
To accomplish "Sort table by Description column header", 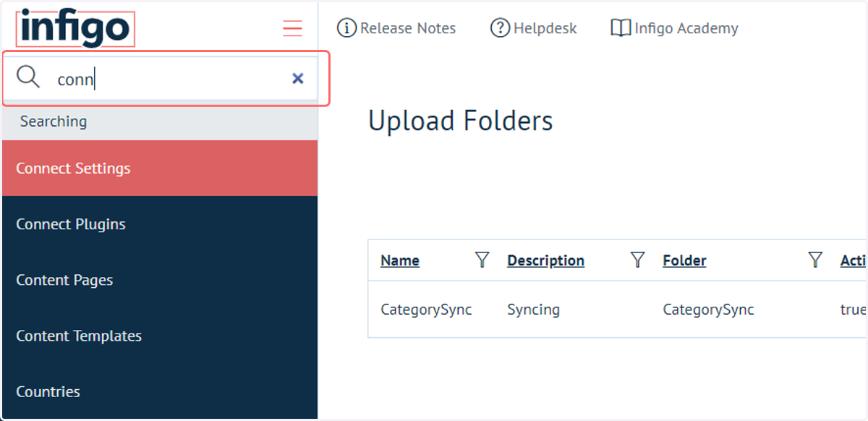I will (545, 260).
